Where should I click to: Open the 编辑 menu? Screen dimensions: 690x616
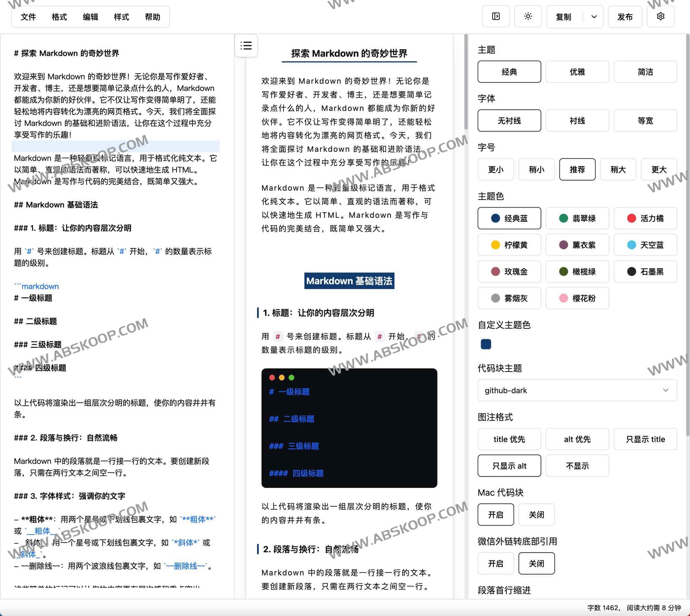click(90, 17)
